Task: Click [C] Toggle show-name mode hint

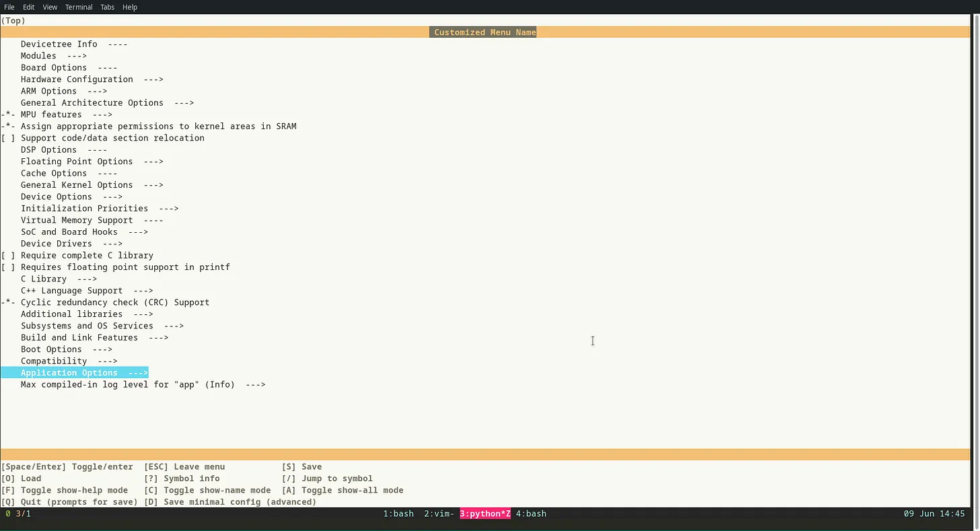Action: point(207,490)
